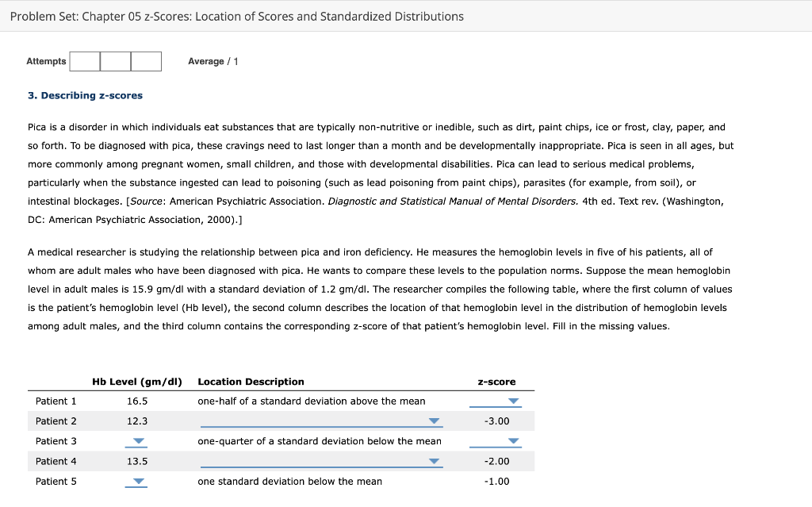The image size is (812, 507).
Task: Click the 13.5 Hb level value
Action: click(x=137, y=462)
